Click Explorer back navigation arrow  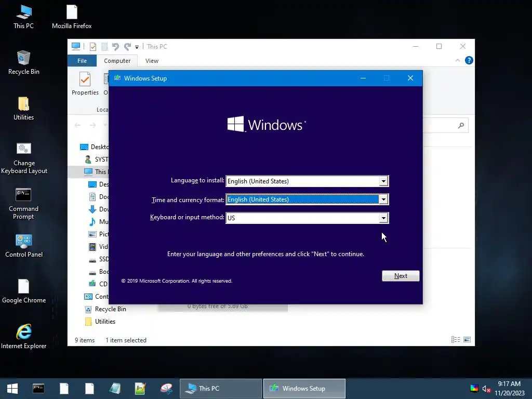[77, 125]
